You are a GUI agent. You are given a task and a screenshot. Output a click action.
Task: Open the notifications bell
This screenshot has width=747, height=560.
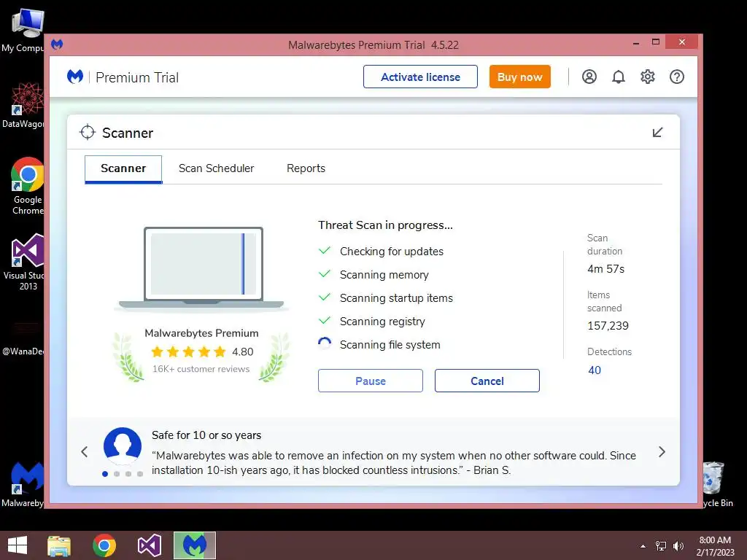(619, 77)
